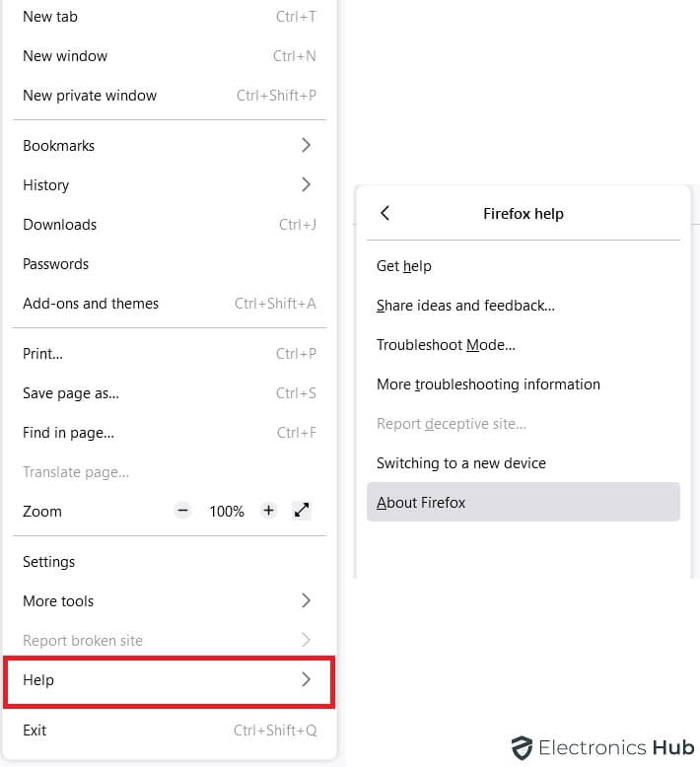
Task: Select Switching to a new device
Action: coord(460,463)
